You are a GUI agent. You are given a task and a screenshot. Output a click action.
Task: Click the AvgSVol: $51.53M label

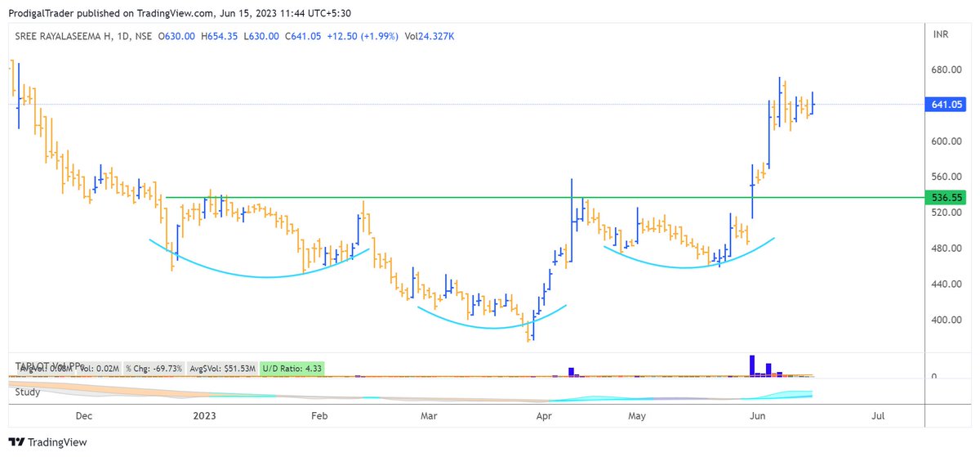(x=222, y=369)
